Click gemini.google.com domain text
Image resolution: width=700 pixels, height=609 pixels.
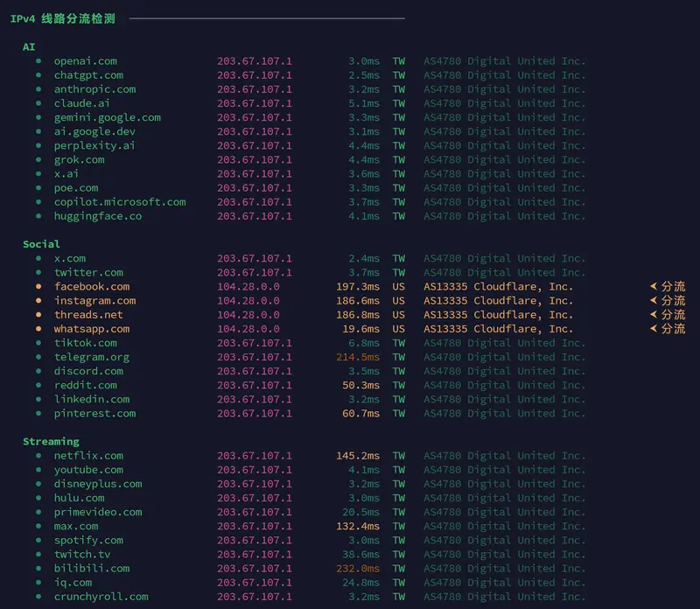[x=107, y=117]
